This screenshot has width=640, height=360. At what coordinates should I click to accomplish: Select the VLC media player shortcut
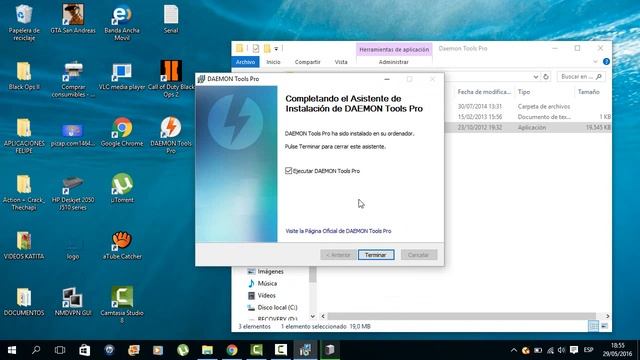(x=122, y=76)
